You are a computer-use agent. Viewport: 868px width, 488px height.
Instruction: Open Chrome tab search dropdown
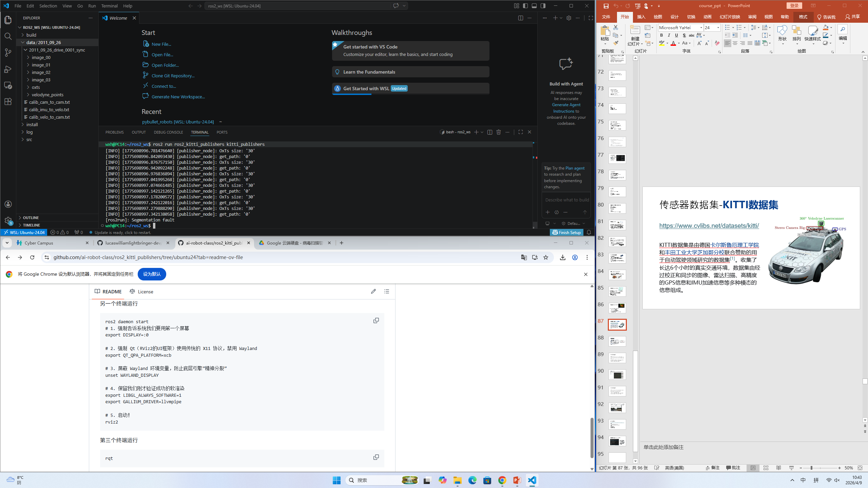click(x=7, y=243)
